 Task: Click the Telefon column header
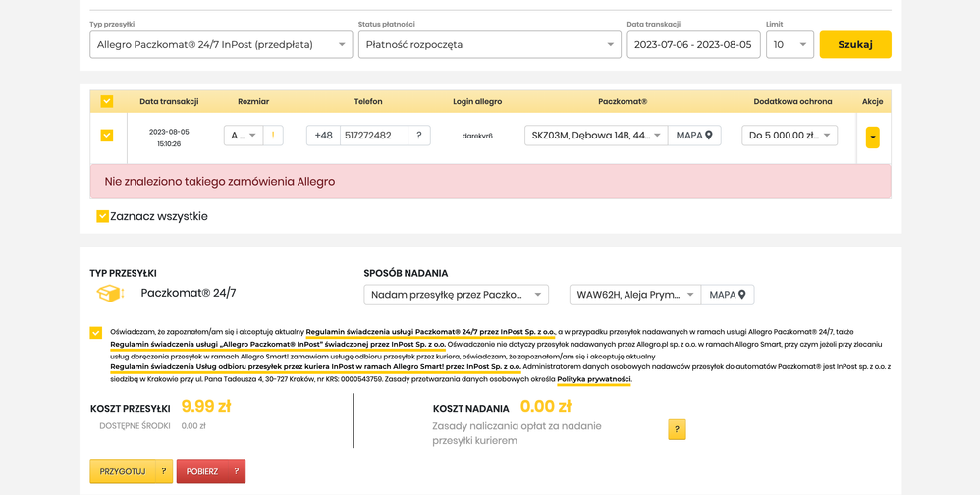(368, 101)
